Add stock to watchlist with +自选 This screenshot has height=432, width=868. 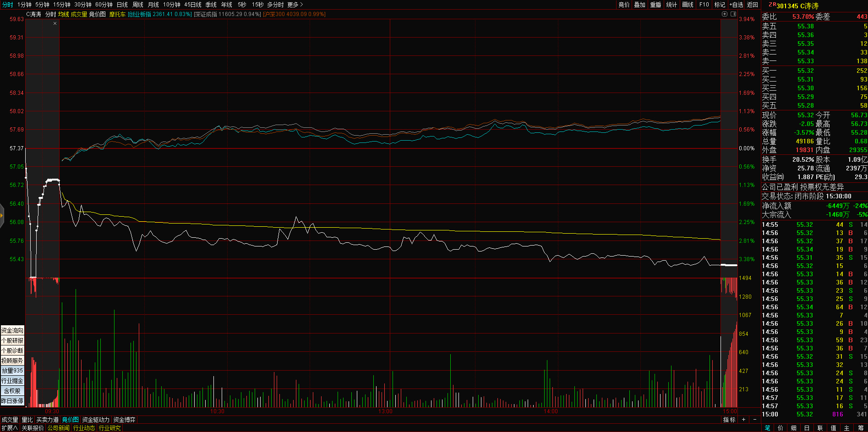click(736, 5)
